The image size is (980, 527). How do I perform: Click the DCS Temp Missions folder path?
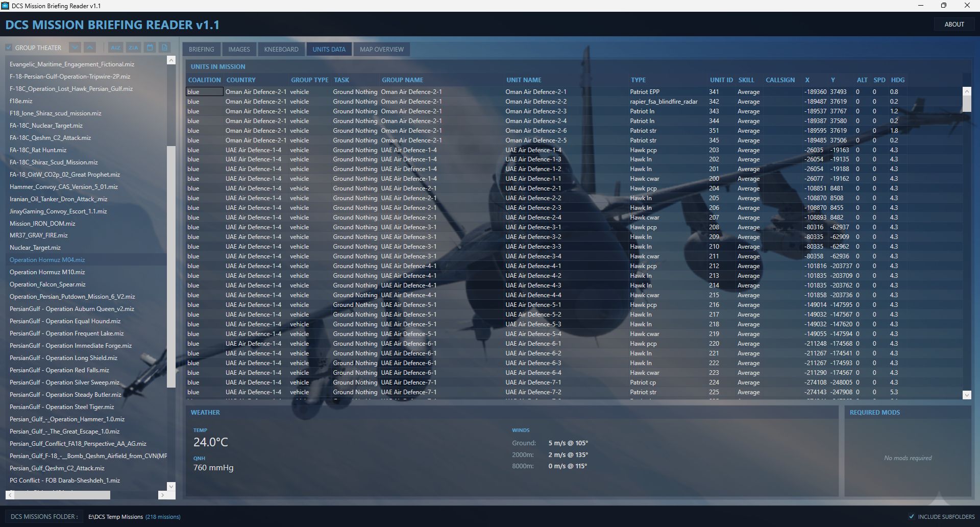[x=115, y=517]
